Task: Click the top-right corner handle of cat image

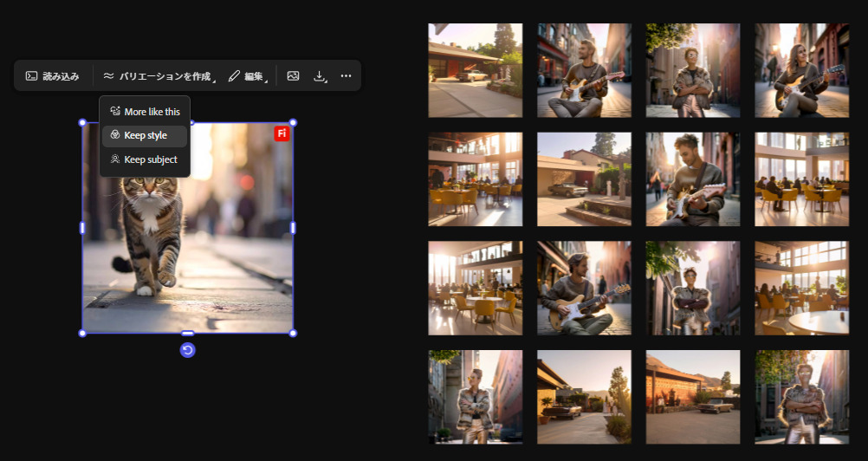Action: (x=293, y=122)
